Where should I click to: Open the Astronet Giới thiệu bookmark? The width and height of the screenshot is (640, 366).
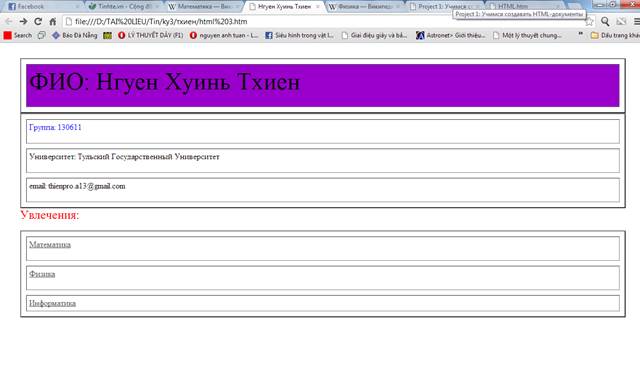click(x=451, y=35)
